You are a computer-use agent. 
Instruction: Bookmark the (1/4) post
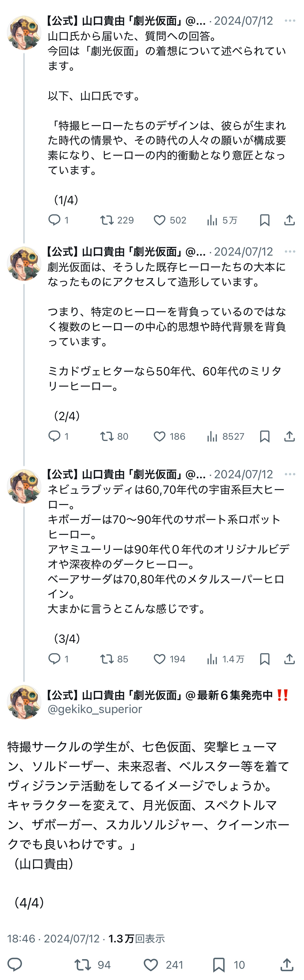tap(264, 220)
